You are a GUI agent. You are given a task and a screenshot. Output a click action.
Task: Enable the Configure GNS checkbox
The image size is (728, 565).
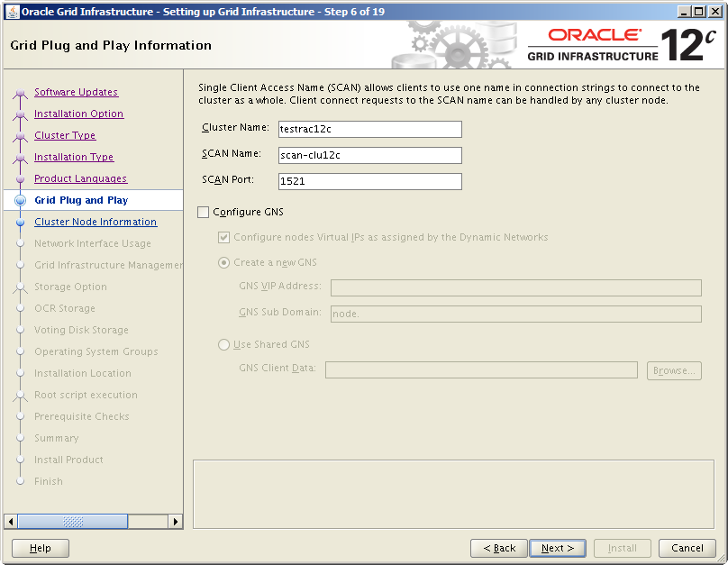point(203,213)
